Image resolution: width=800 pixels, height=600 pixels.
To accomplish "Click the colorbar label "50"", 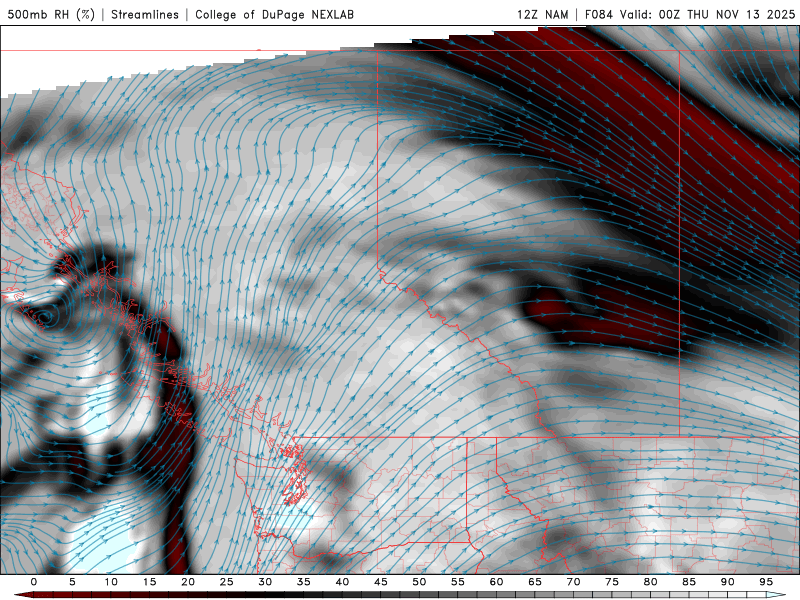I will tap(419, 582).
